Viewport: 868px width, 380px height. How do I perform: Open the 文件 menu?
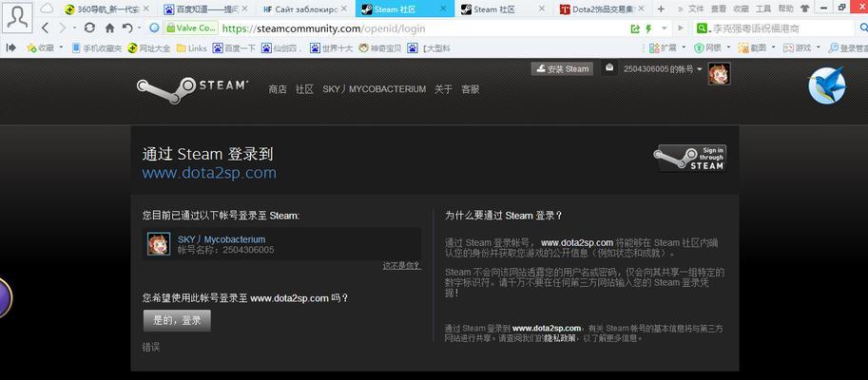696,9
